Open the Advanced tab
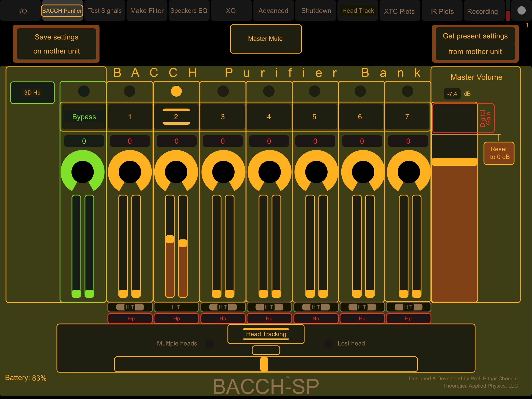The height and width of the screenshot is (399, 532). tap(273, 11)
